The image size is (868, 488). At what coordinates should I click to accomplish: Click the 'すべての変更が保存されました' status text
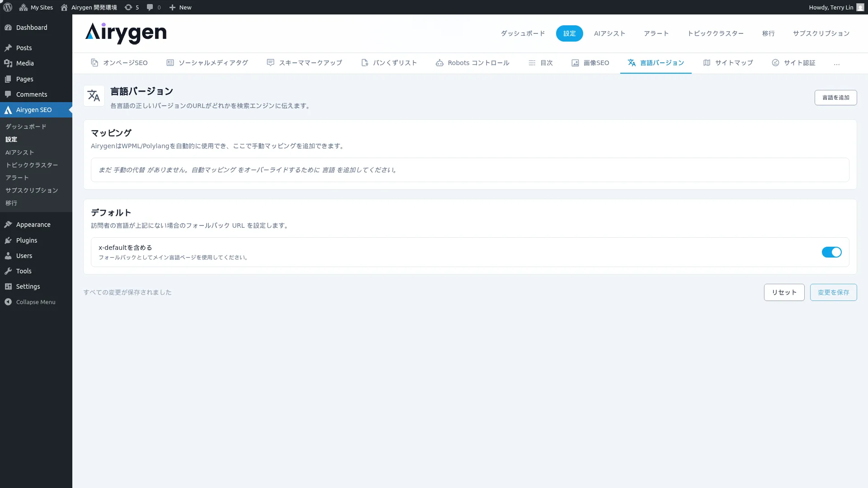tap(127, 292)
